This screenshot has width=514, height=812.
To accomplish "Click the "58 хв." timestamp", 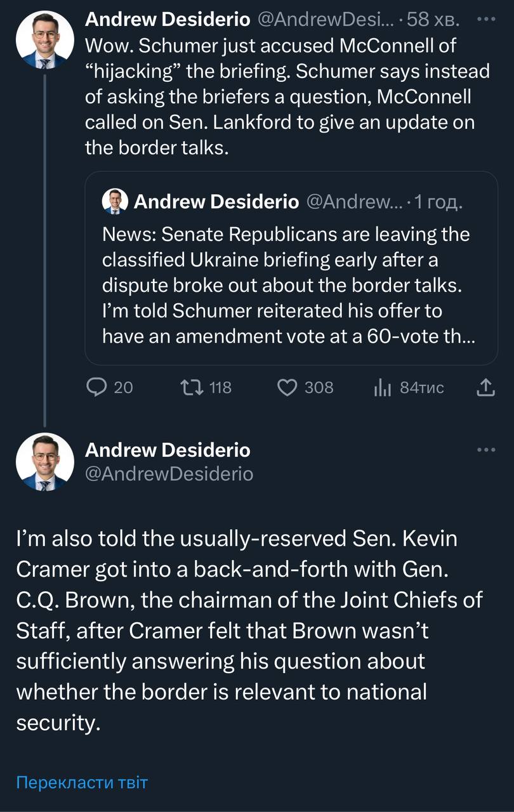I will (435, 20).
